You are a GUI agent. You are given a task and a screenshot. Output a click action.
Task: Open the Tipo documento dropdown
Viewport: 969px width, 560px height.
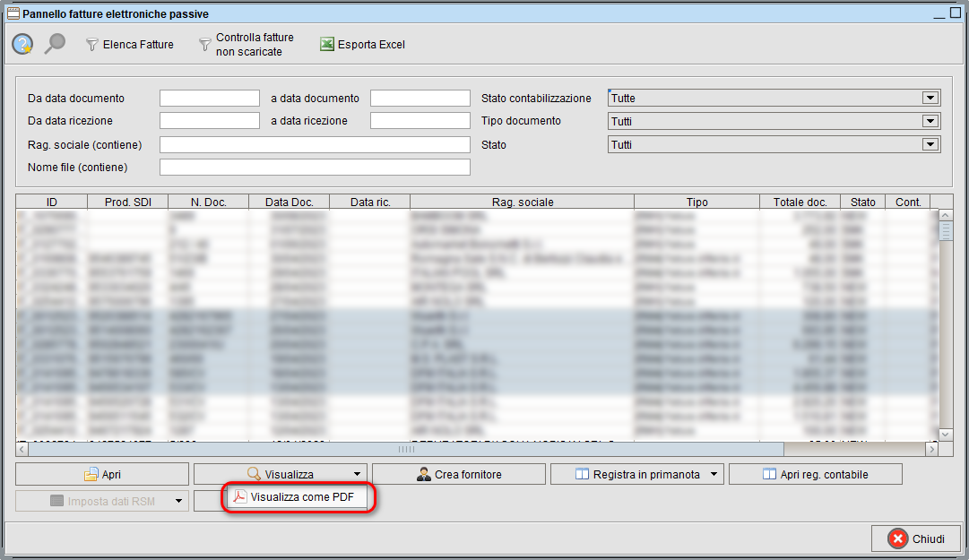coord(930,121)
